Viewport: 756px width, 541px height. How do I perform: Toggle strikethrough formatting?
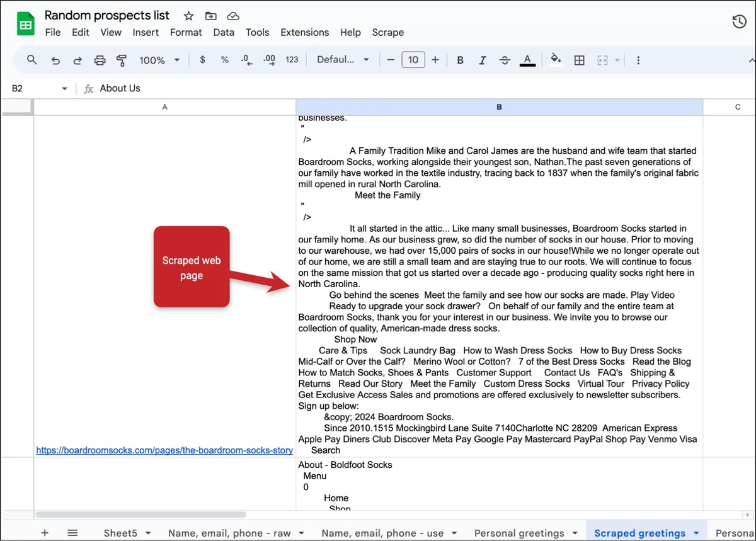point(505,60)
